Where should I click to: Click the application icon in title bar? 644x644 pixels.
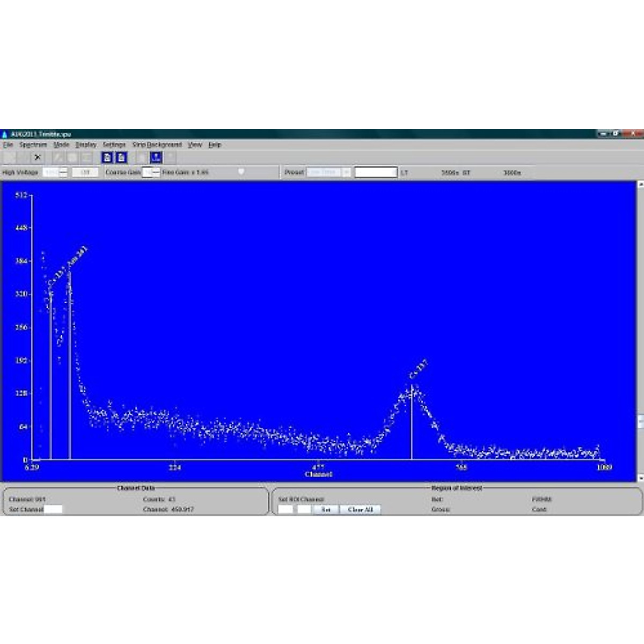tap(5, 134)
